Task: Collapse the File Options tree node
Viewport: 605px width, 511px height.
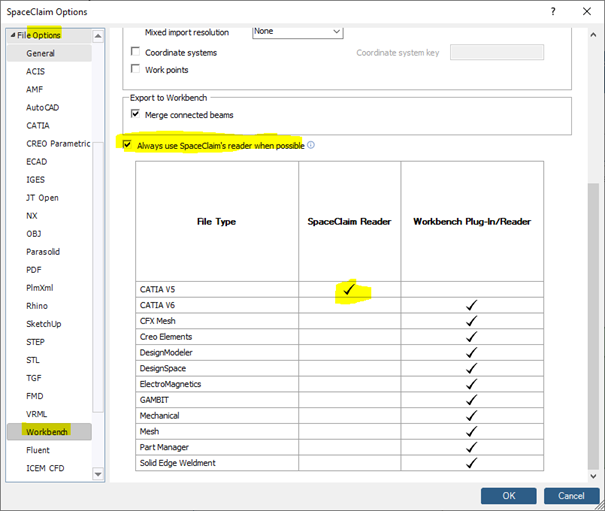Action: coord(11,36)
